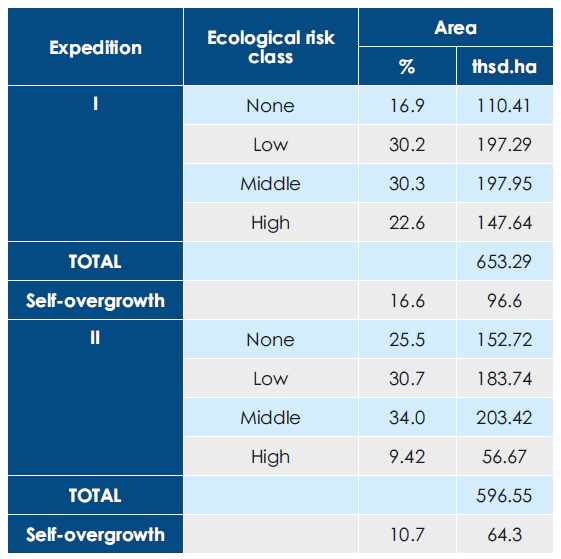Select the 183.74 area cell
The width and height of the screenshot is (561, 559).
505,379
